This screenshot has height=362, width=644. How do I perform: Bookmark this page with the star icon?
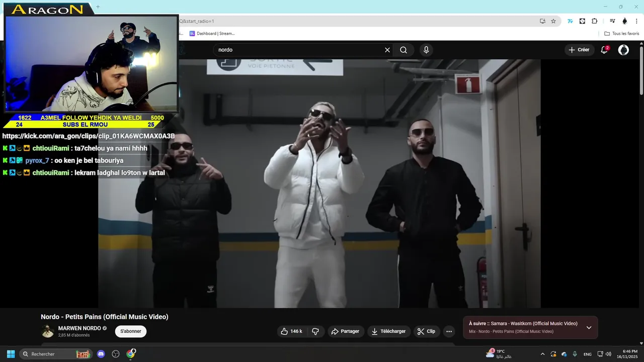point(553,21)
